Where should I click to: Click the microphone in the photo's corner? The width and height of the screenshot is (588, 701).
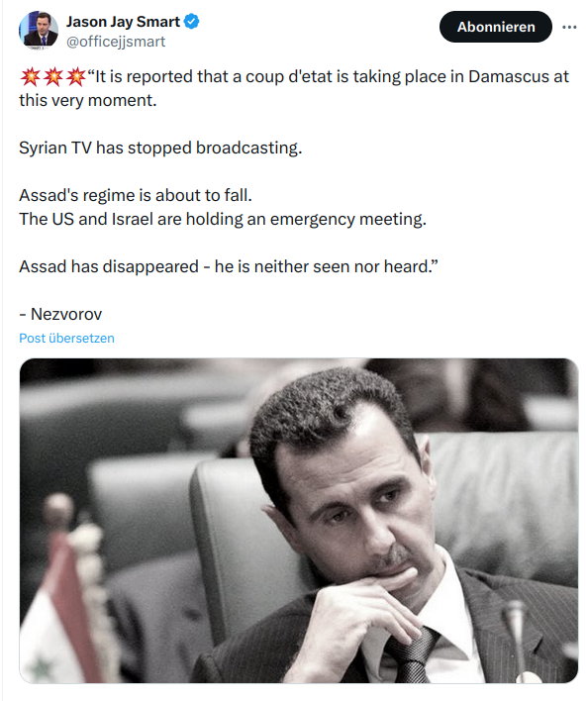click(517, 640)
